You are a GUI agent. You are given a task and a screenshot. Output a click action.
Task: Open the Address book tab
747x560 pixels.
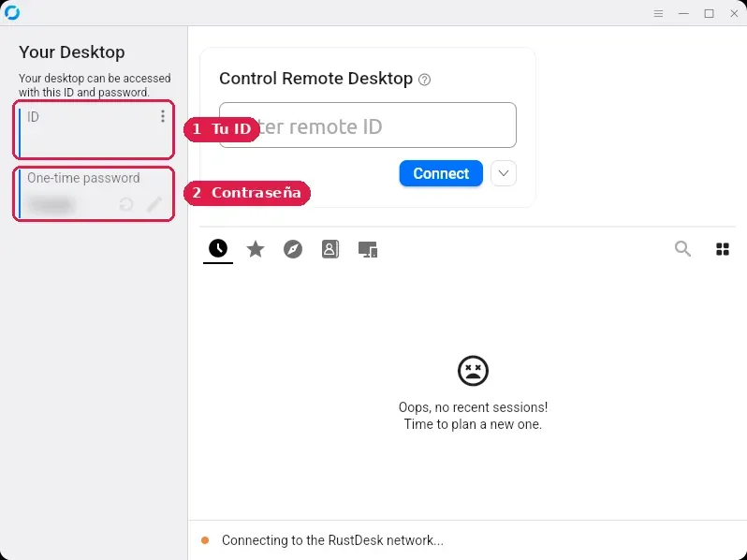tap(330, 249)
